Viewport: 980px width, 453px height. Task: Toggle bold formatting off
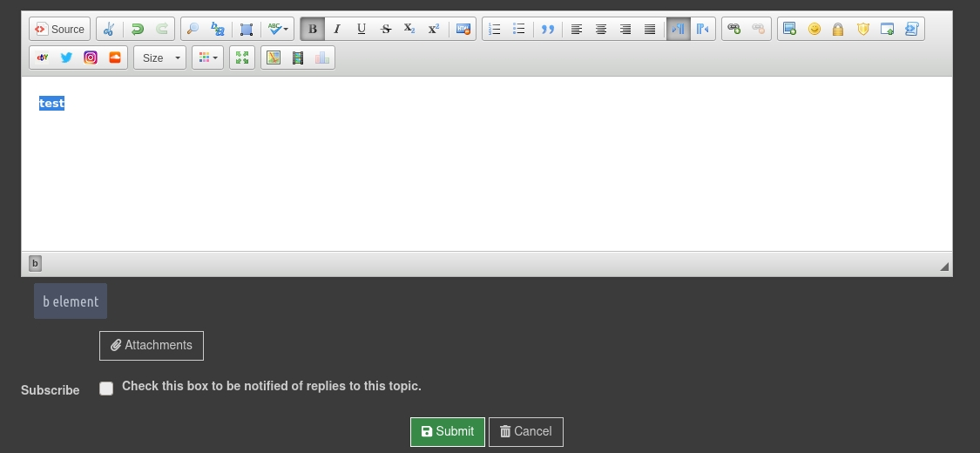(x=313, y=29)
